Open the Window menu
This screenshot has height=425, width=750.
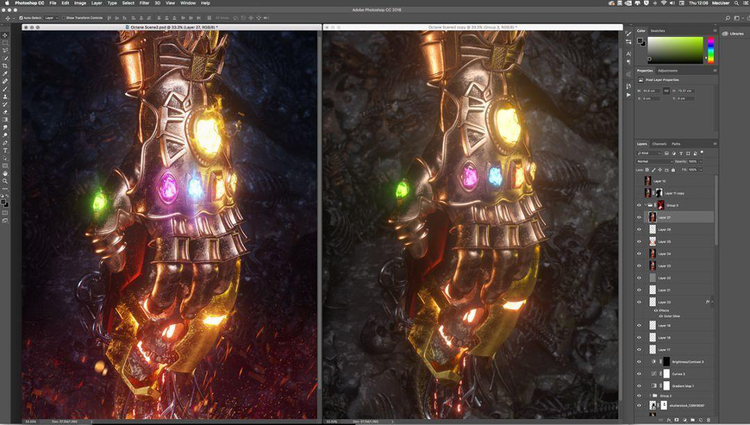click(x=188, y=3)
